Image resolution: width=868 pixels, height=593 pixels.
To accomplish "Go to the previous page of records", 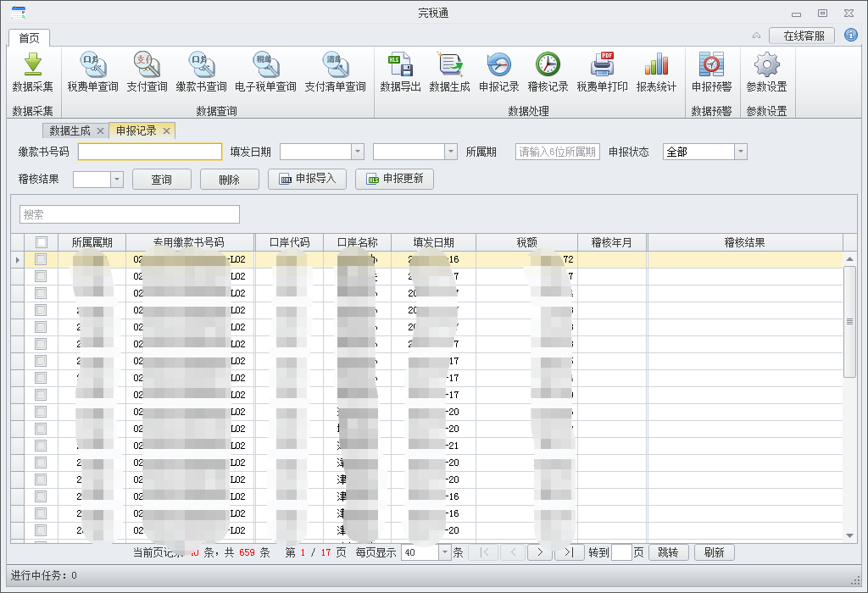I will [x=513, y=552].
